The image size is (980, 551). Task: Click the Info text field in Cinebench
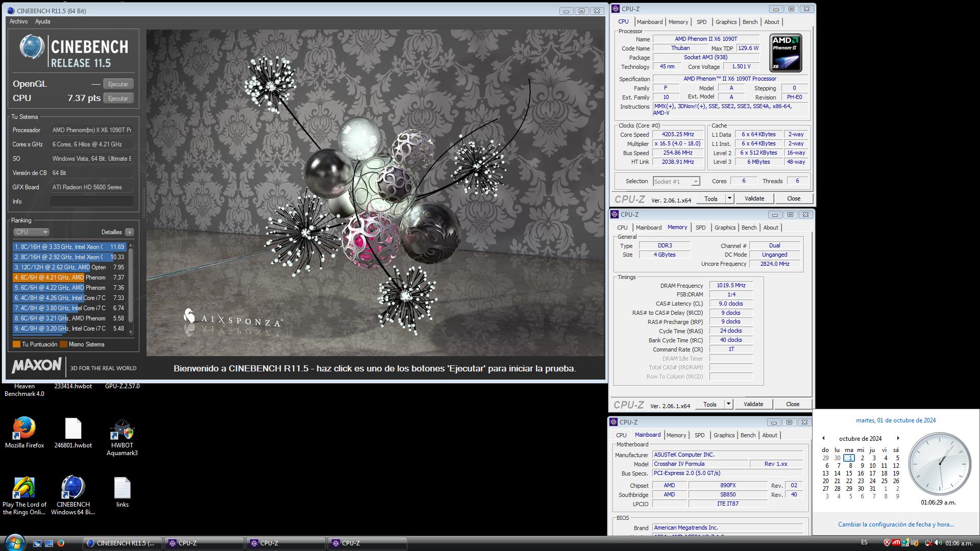(x=92, y=202)
